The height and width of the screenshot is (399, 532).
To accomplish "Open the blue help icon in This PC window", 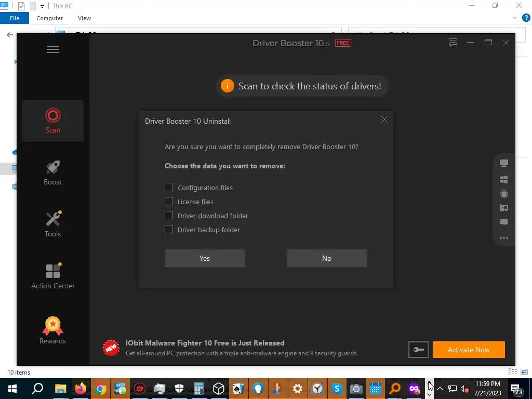I will coord(526,18).
